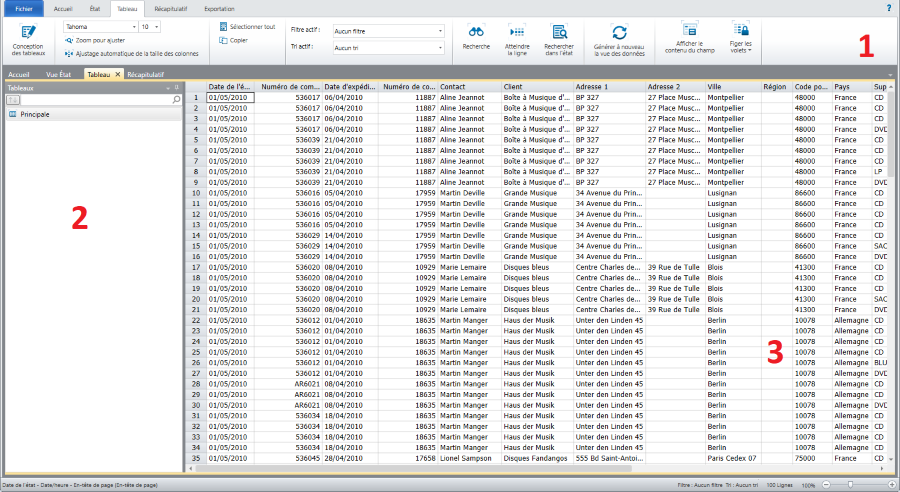Viewport: 900px width, 492px height.
Task: Select the Principale table in the list
Action: pyautogui.click(x=35, y=115)
